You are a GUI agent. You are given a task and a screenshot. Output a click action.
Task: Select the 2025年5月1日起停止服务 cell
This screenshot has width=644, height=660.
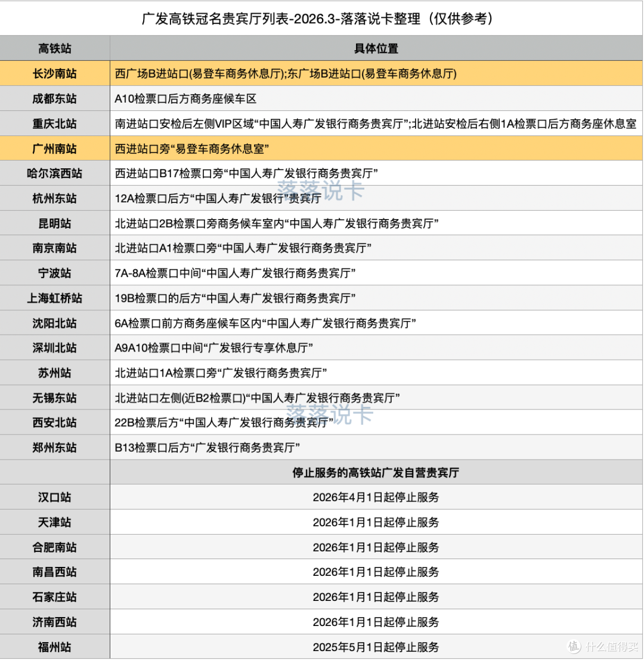pos(376,646)
